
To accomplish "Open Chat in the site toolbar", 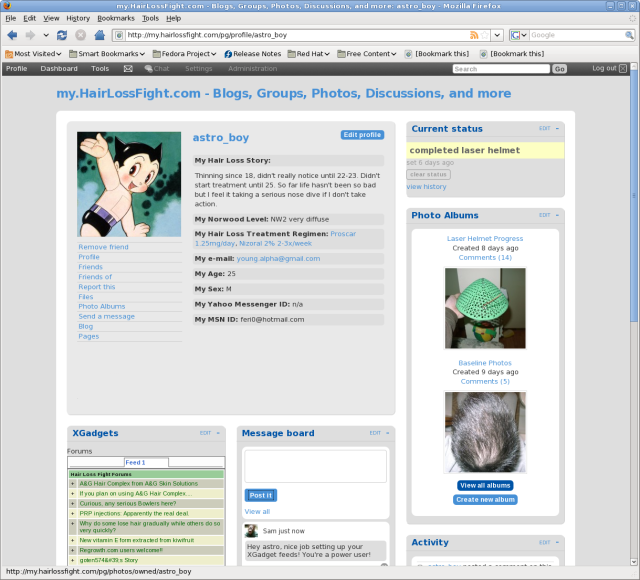I will click(157, 69).
